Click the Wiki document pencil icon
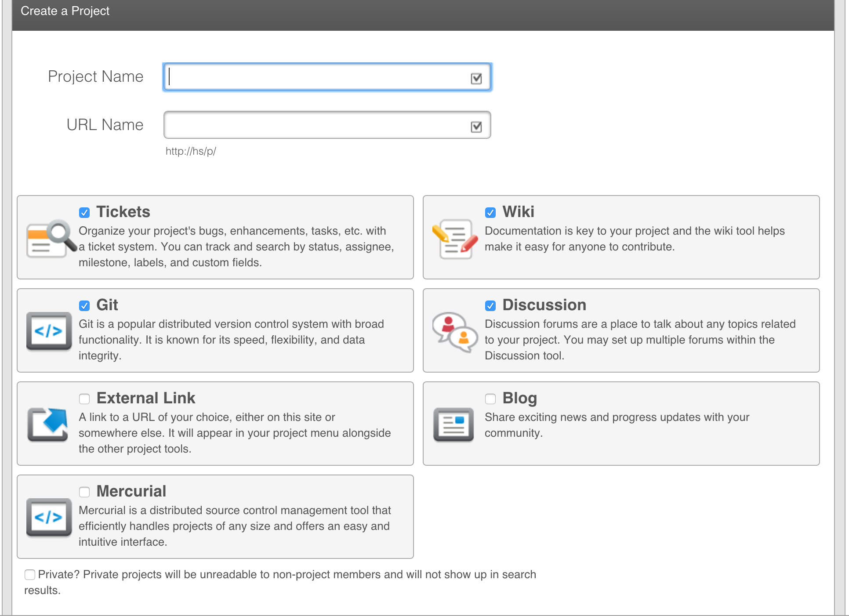 [x=454, y=238]
